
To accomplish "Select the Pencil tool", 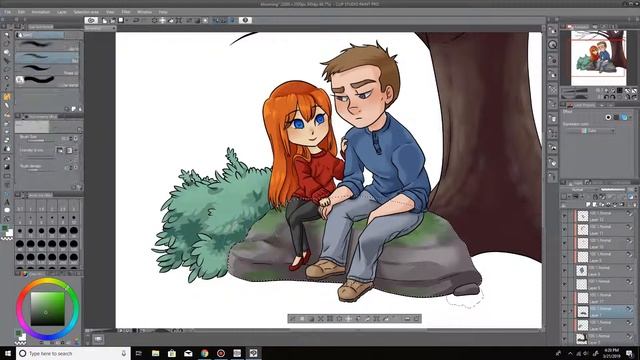I will (x=7, y=106).
